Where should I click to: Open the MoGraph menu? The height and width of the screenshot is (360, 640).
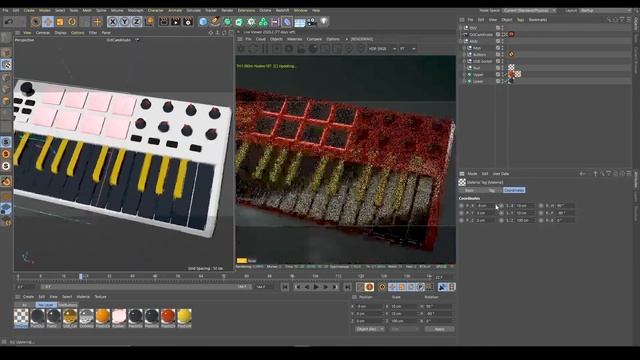click(136, 11)
